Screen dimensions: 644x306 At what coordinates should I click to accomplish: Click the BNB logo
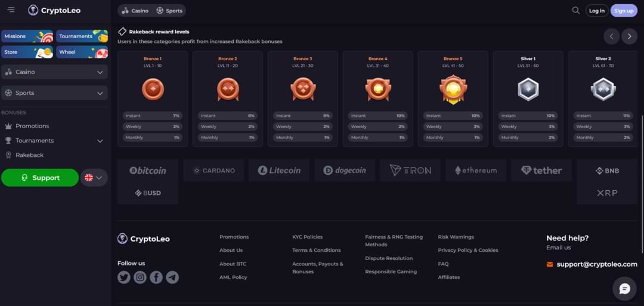(607, 171)
